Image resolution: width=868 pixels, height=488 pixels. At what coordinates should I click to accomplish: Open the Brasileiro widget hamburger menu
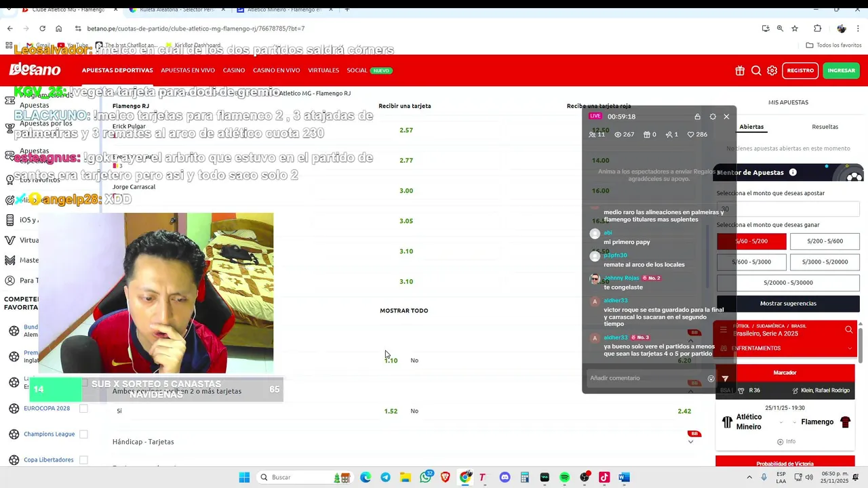click(724, 329)
